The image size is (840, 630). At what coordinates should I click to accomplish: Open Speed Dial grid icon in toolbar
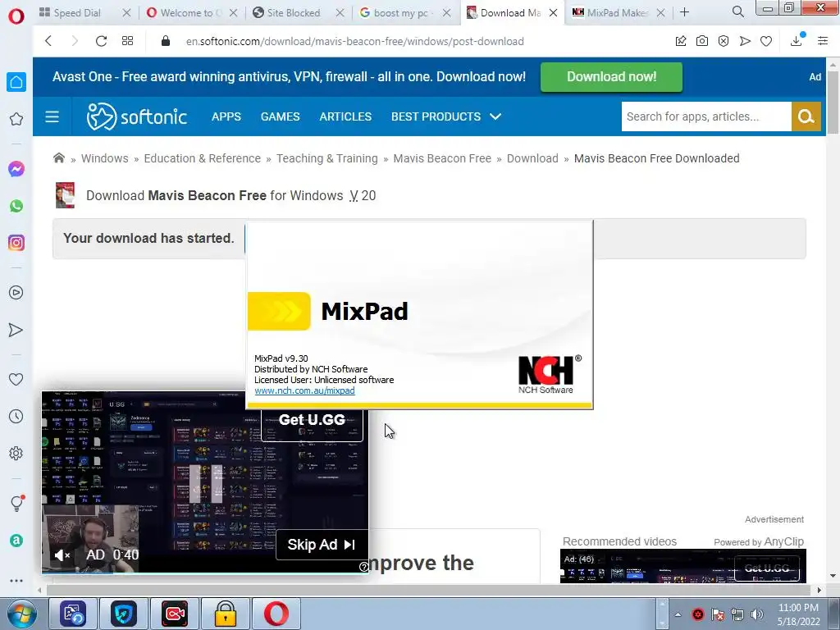[127, 41]
